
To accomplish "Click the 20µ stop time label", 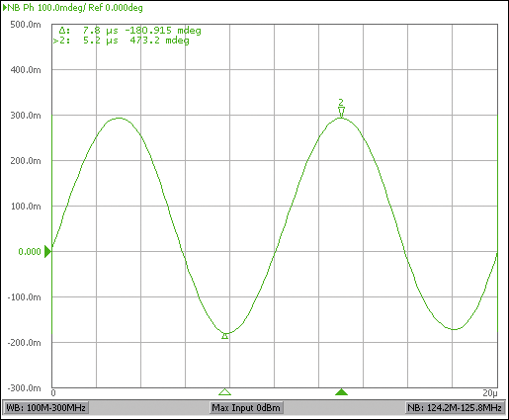I will tap(490, 393).
